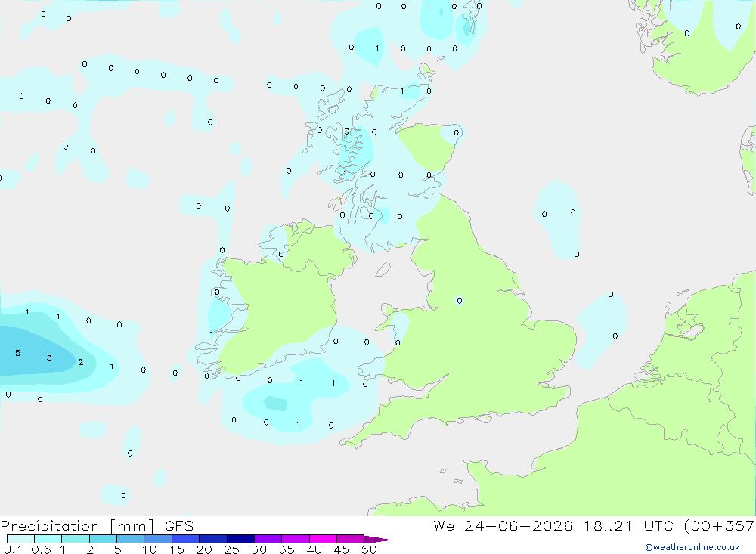Click the 2–5 mm legend color swatch

[103, 539]
